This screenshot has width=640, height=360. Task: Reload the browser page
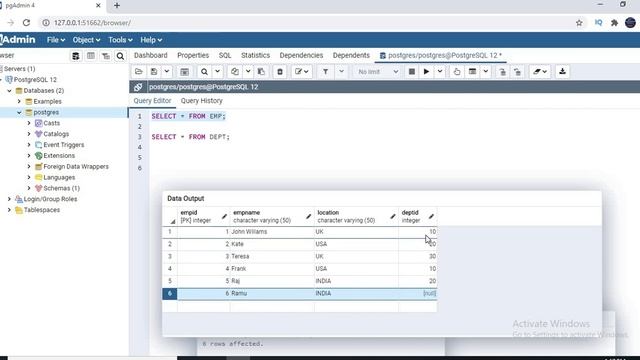point(26,23)
